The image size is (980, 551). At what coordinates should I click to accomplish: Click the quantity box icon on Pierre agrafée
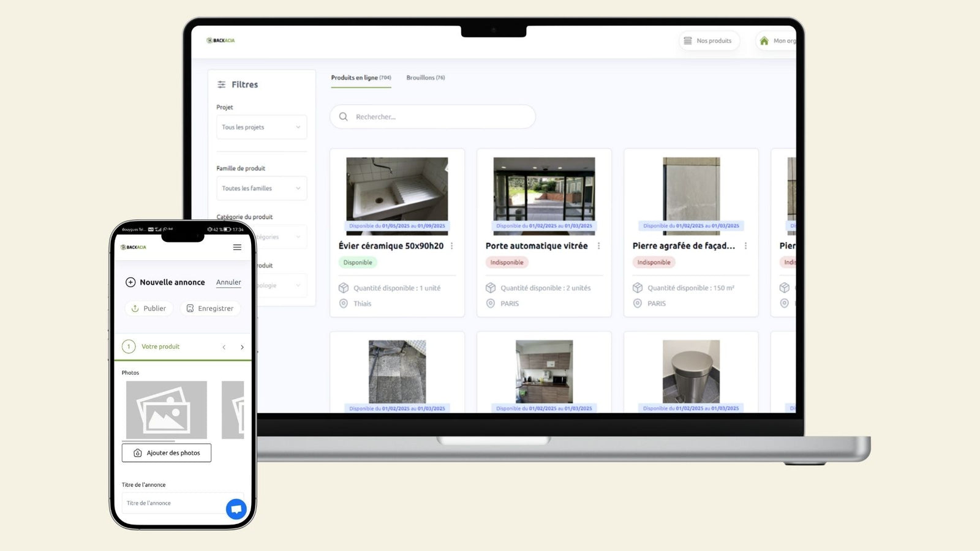pyautogui.click(x=638, y=288)
